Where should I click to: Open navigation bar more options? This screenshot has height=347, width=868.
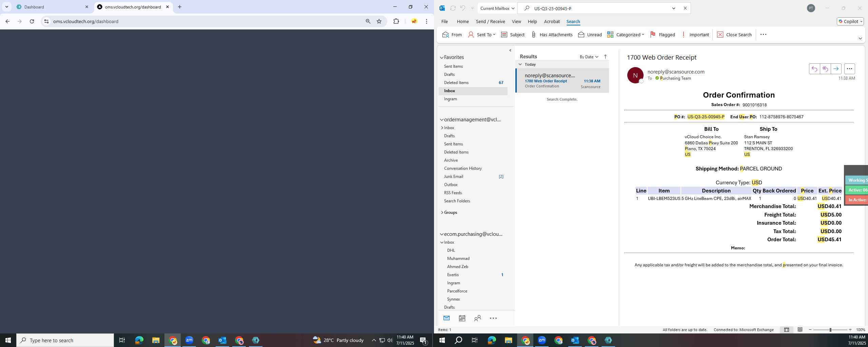493,318
